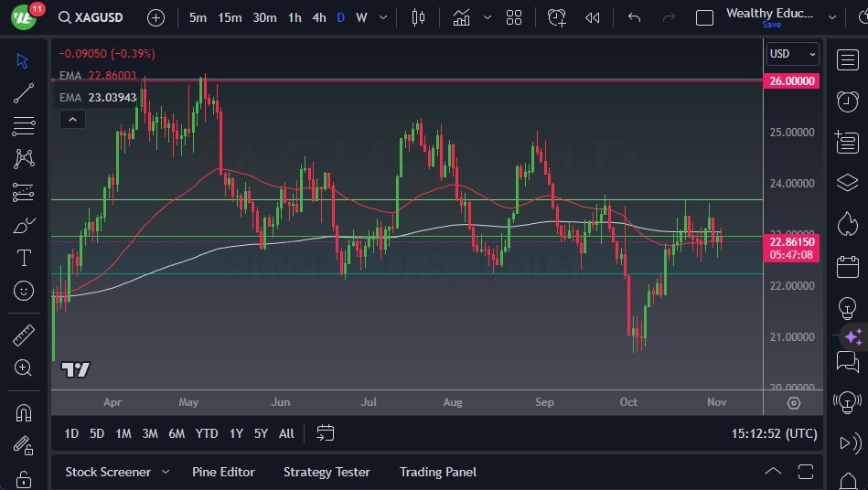868x490 pixels.
Task: Select the brush drawing tool
Action: click(24, 225)
